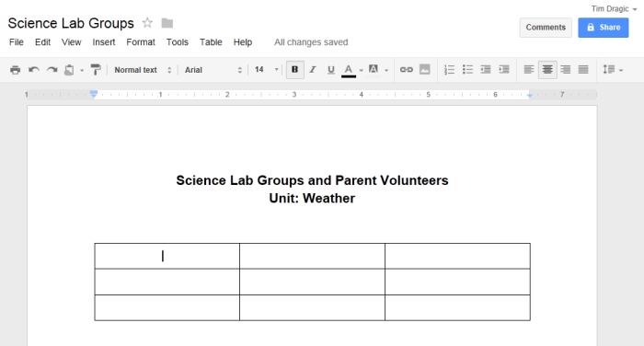
Task: Apply a bulleted list
Action: 467,69
